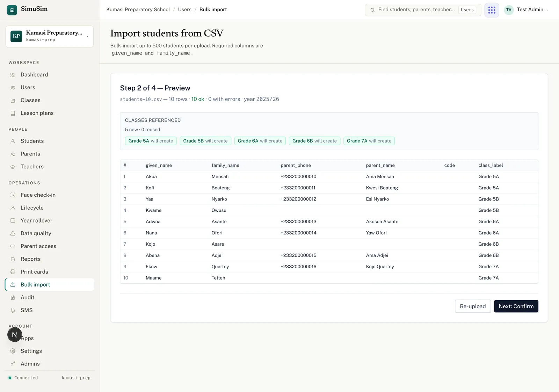
Task: Click the Users icon in sidebar
Action: tap(13, 88)
